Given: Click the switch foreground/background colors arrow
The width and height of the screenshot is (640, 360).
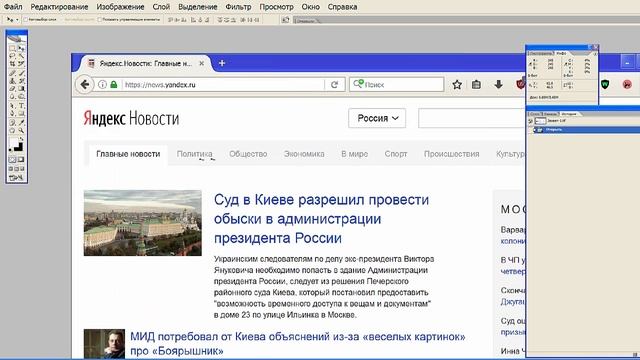Looking at the screenshot, I should tap(21, 139).
